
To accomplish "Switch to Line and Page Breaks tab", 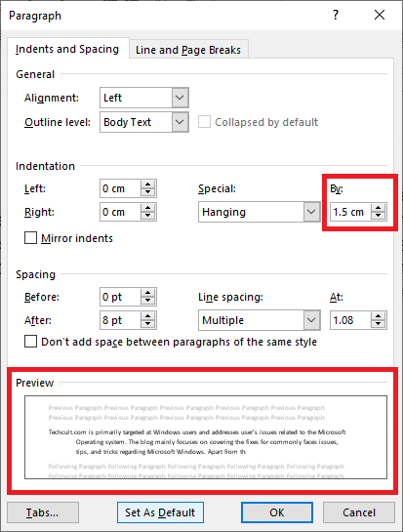I will pyautogui.click(x=188, y=50).
